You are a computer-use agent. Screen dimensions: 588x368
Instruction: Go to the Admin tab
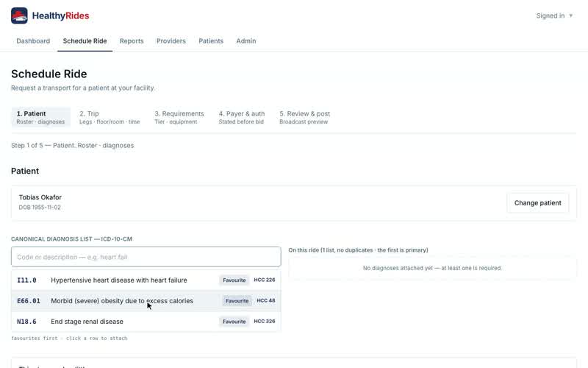click(x=246, y=41)
